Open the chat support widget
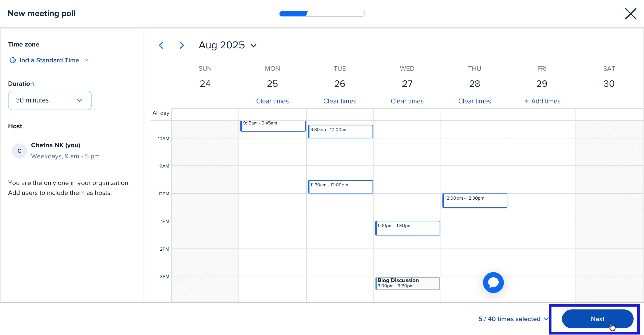The height and width of the screenshot is (335, 644). point(493,282)
